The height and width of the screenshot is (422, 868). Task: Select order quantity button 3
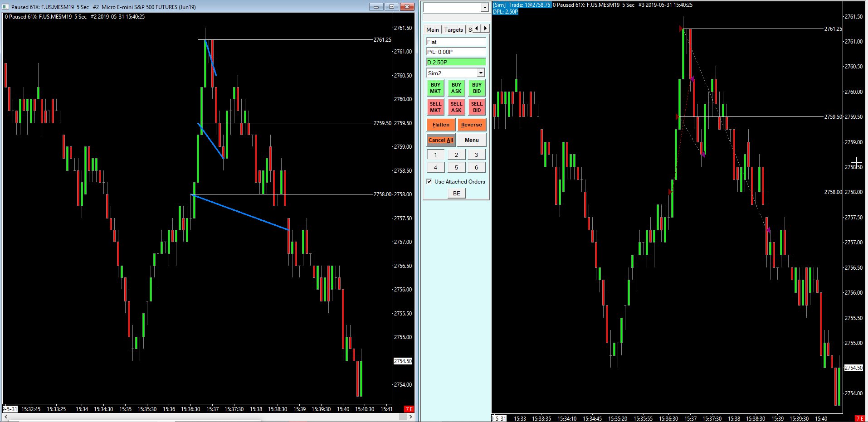(x=476, y=155)
